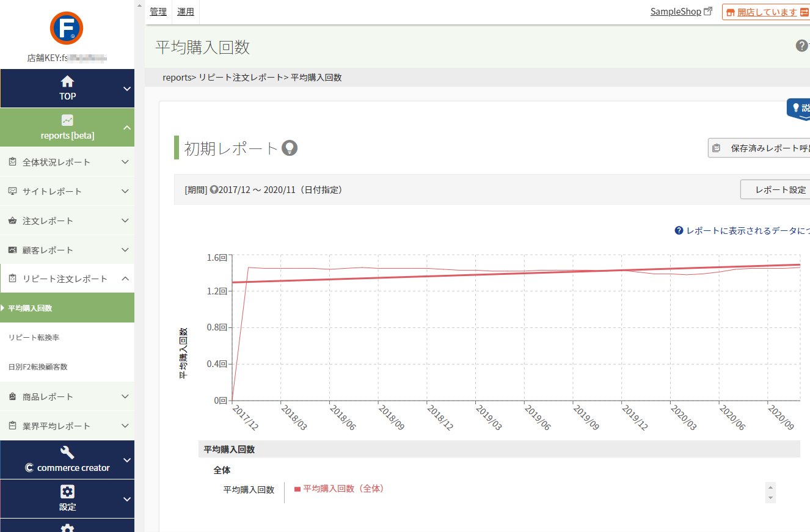The height and width of the screenshot is (532, 810).
Task: Click the TOP home icon
Action: (x=67, y=82)
